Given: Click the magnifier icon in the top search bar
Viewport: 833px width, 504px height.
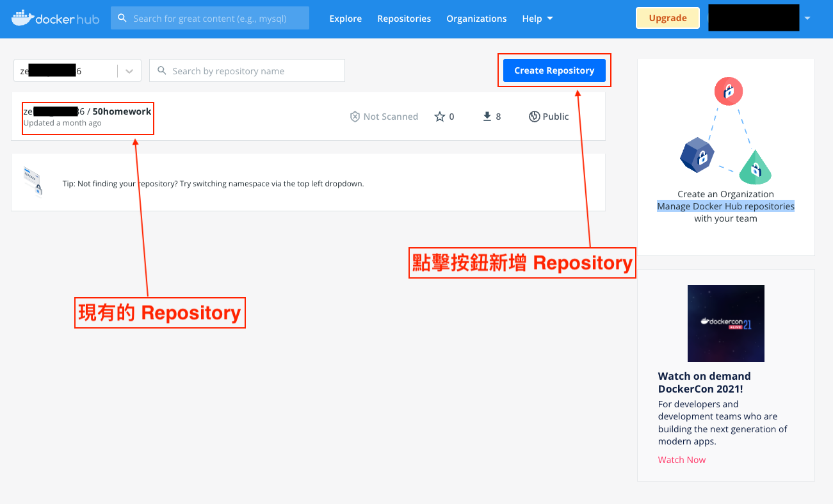Looking at the screenshot, I should point(122,18).
